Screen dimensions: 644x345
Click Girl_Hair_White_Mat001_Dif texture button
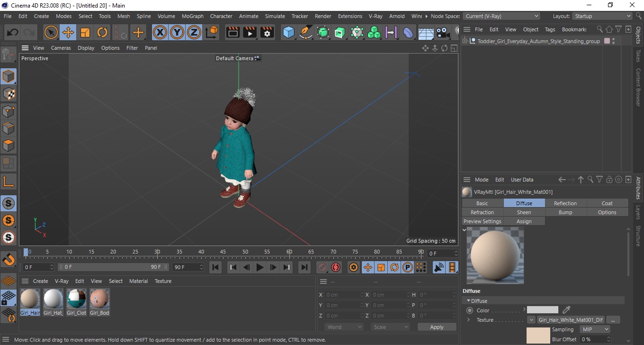point(571,320)
